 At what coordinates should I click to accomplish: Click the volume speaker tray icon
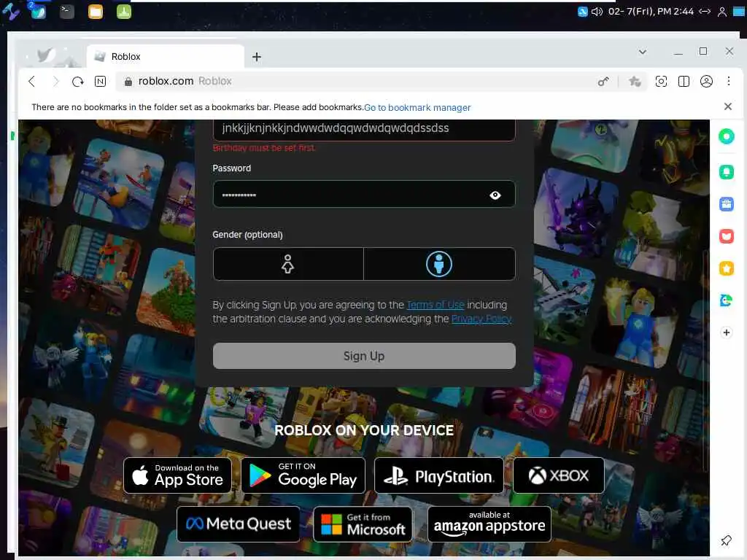point(597,12)
